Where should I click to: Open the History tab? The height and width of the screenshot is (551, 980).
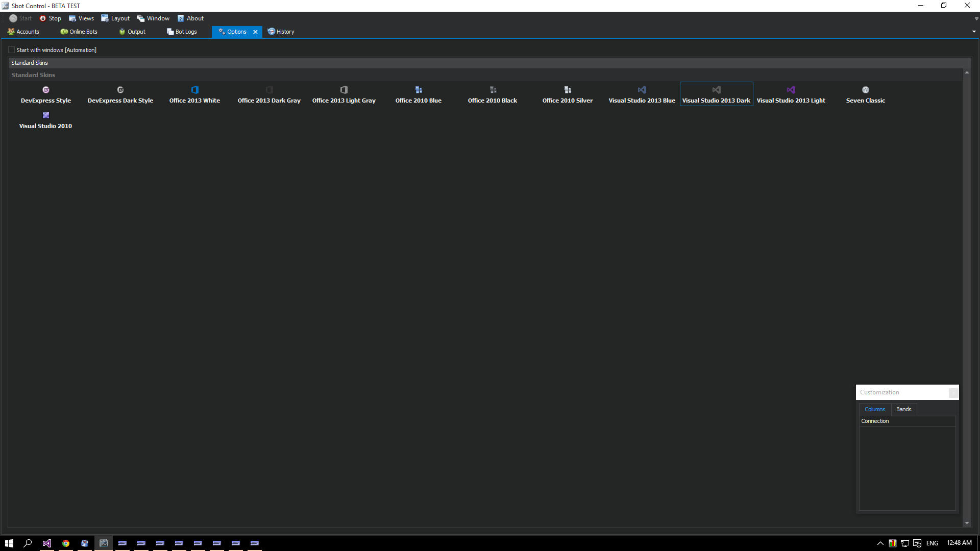[x=281, y=32]
